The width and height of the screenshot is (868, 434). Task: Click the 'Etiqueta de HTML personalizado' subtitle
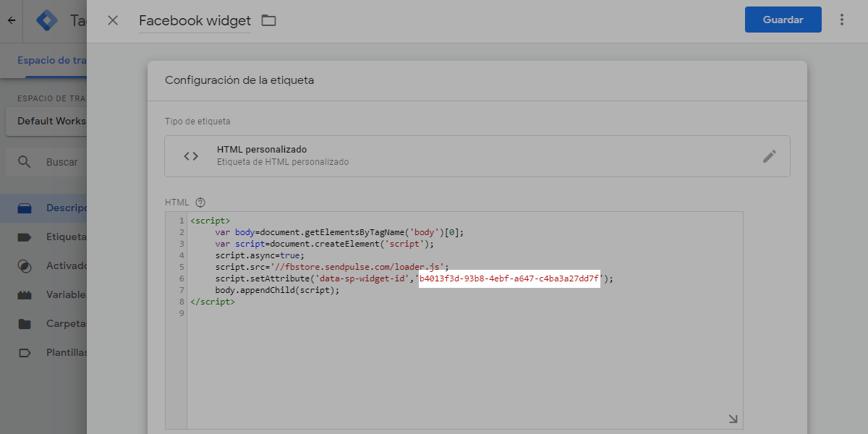[283, 162]
